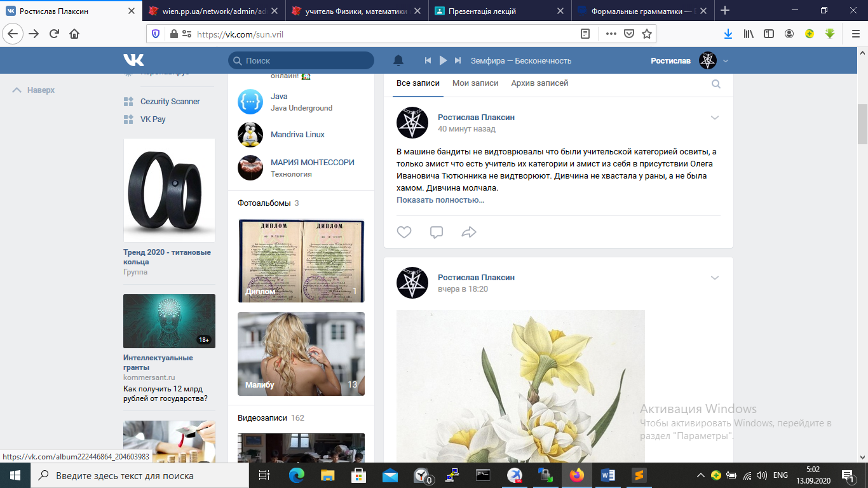Open Sublime Text from taskbar
Screen dimensions: 868x488
(x=639, y=475)
